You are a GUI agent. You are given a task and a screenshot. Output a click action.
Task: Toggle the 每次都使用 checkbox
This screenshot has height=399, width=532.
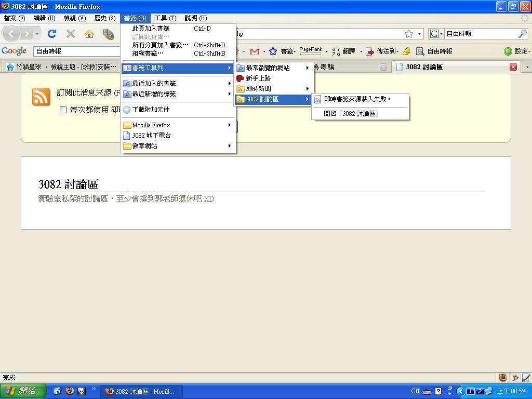pyautogui.click(x=63, y=110)
